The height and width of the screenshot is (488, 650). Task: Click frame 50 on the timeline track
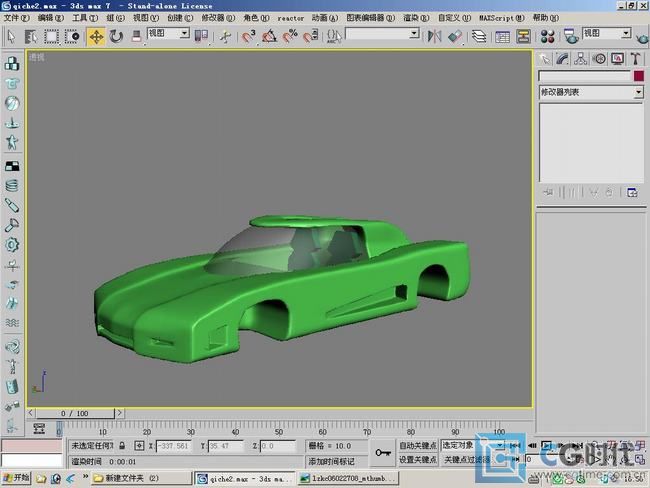tap(279, 427)
